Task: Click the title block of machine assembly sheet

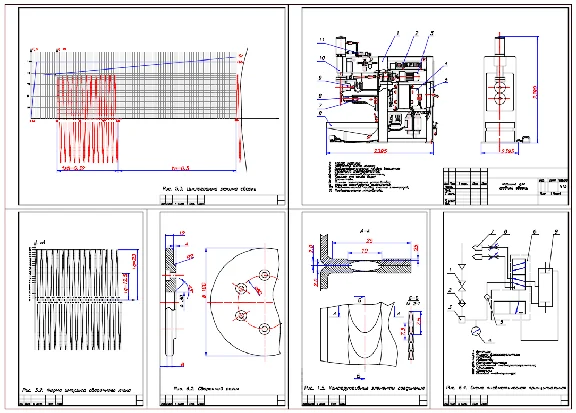Action: click(x=506, y=187)
